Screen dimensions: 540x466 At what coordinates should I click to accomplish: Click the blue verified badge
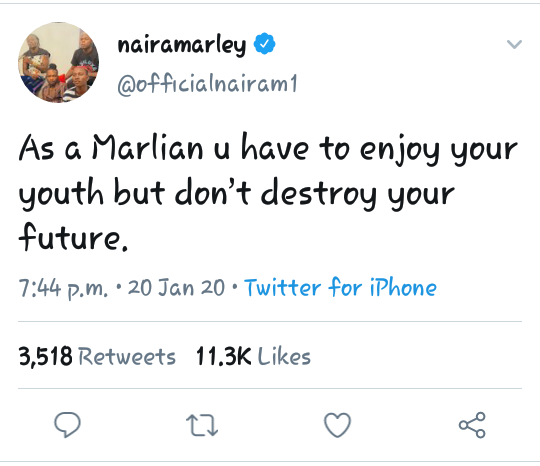tap(264, 44)
